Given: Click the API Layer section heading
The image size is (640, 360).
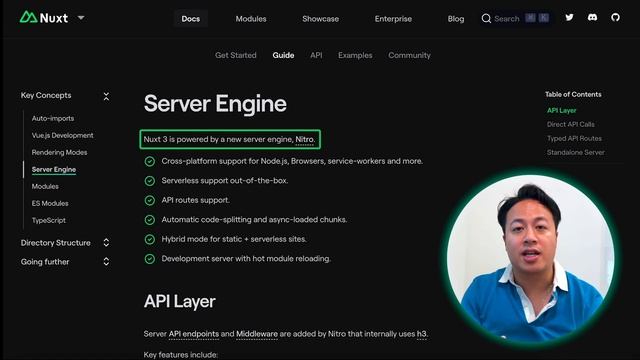Looking at the screenshot, I should (x=180, y=302).
